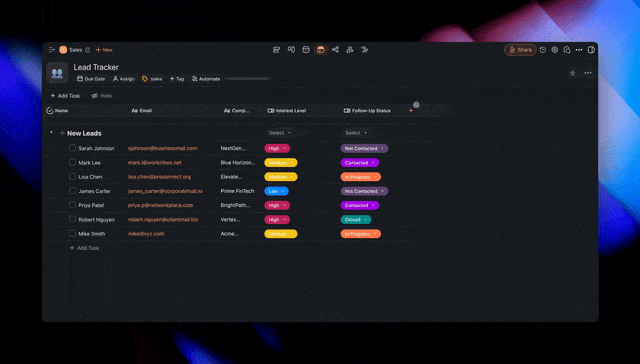The height and width of the screenshot is (364, 640).
Task: Click the Follow-Up Status column header
Action: (367, 111)
